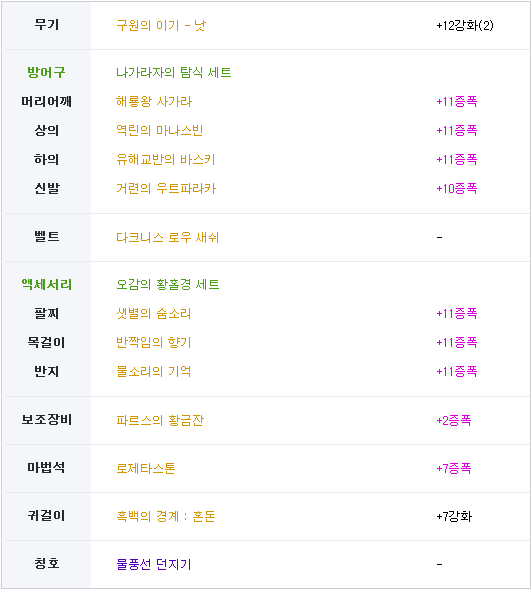Click 역린의 마나스빈 top armor

pos(159,130)
